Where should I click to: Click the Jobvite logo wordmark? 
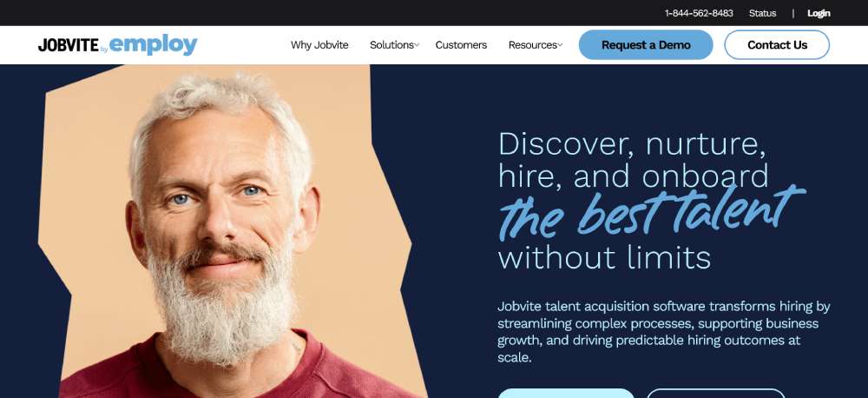click(x=69, y=45)
